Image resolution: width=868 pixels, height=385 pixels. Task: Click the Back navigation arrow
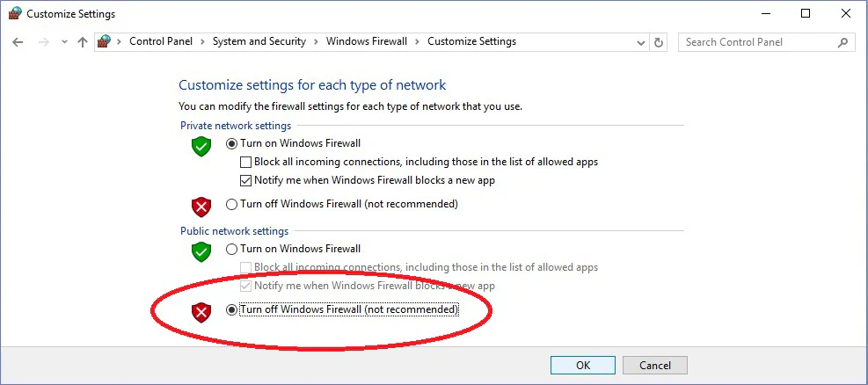18,42
